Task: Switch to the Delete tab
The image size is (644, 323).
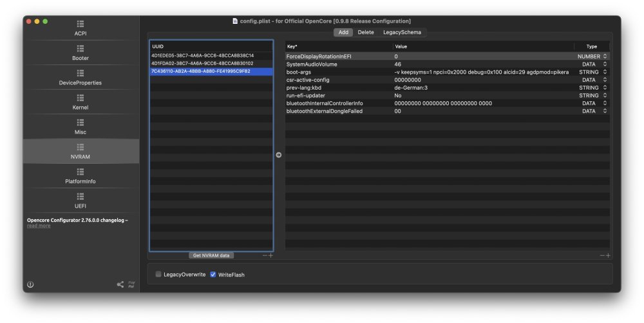Action: point(366,32)
